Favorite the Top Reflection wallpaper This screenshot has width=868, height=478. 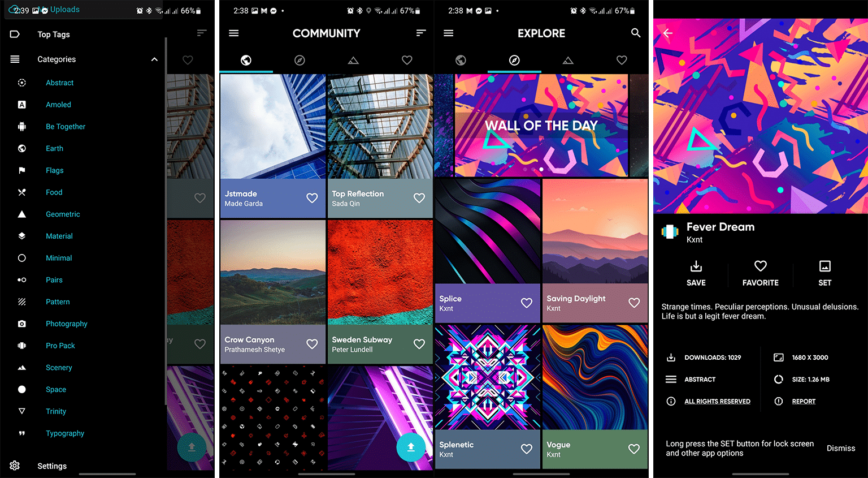click(419, 198)
